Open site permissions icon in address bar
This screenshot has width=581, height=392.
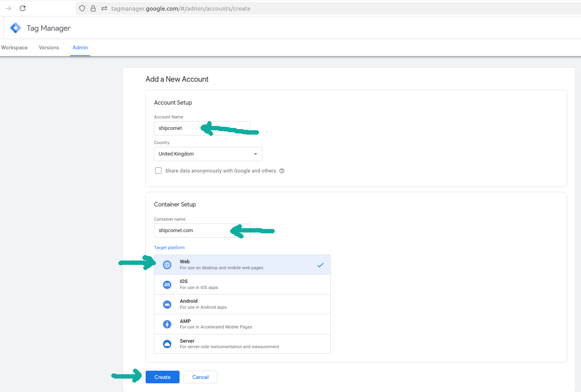[104, 8]
